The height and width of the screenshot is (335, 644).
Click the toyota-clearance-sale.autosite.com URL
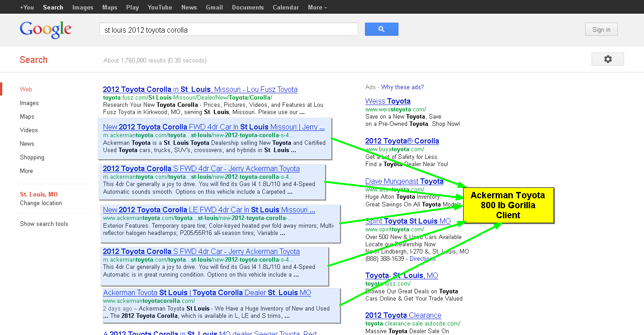point(413,323)
